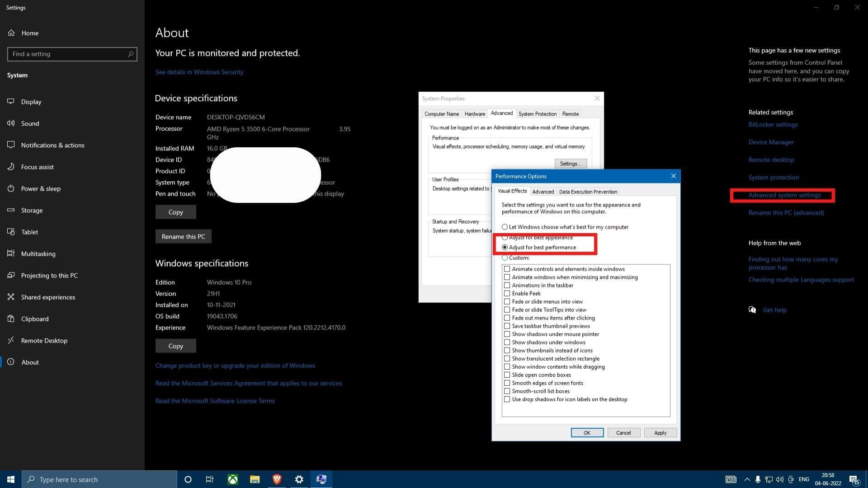
Task: Open Power & sleep settings
Action: (x=41, y=188)
